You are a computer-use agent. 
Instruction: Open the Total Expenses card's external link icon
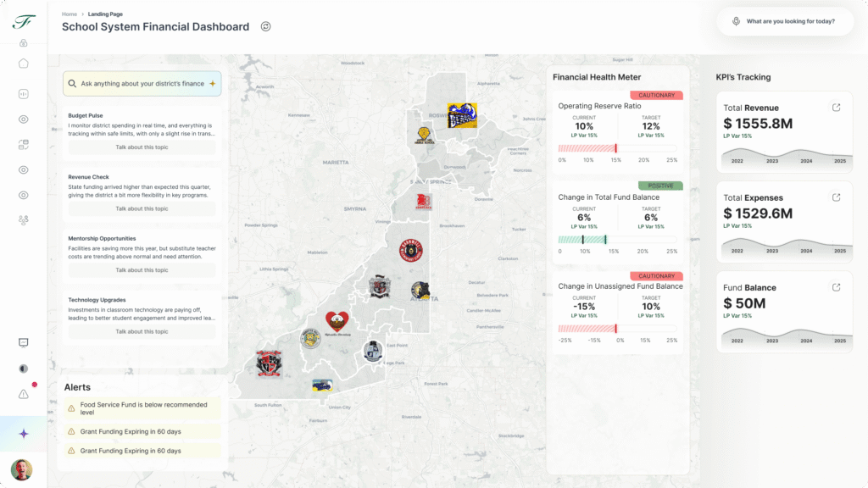click(837, 197)
